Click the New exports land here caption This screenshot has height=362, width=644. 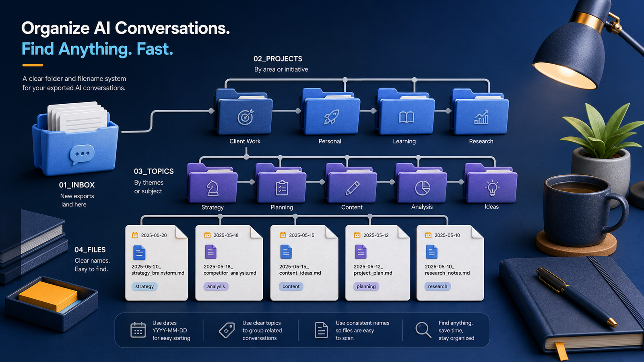(76, 200)
